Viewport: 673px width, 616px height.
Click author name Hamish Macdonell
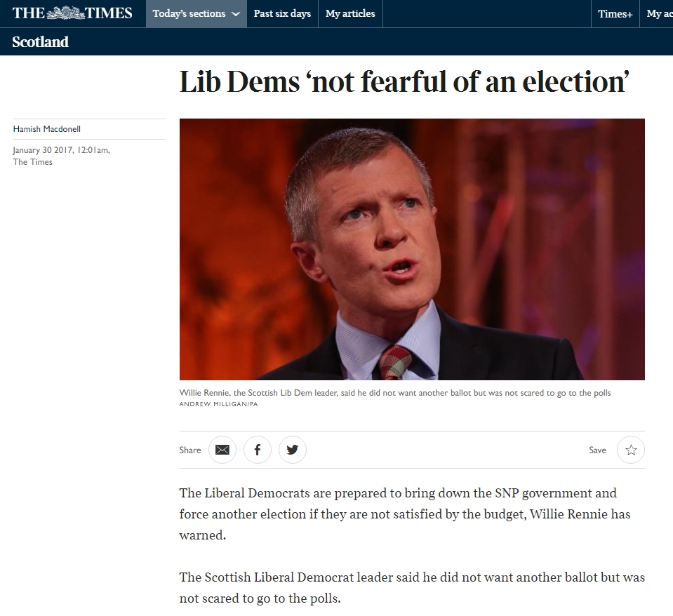click(x=47, y=129)
